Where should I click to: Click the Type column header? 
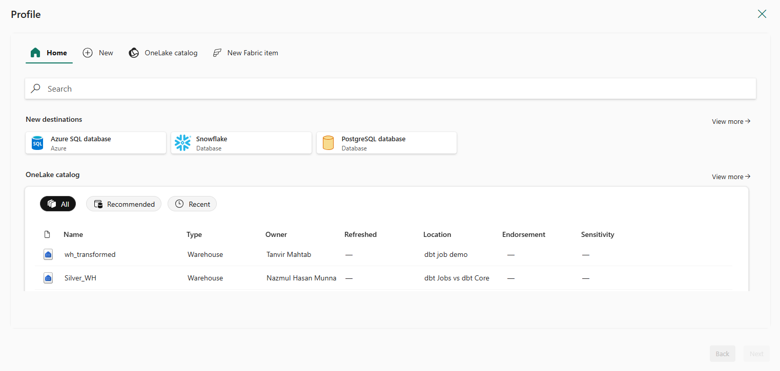click(x=194, y=234)
